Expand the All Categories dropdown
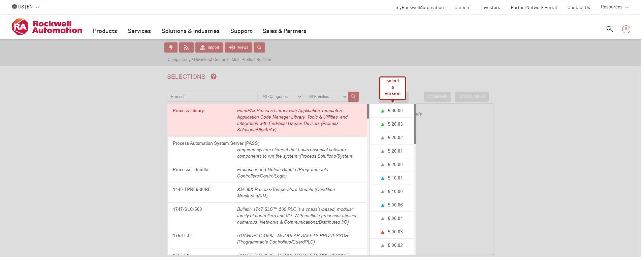Screen dimensions: 644x260 click(280, 97)
